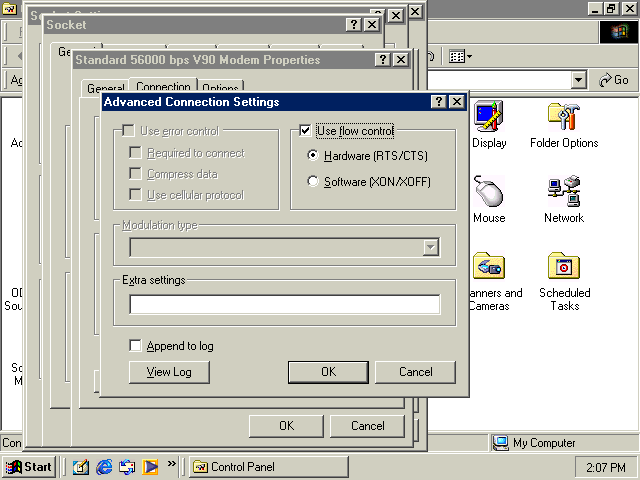Click the help button in Modem Properties title bar

[x=382, y=60]
